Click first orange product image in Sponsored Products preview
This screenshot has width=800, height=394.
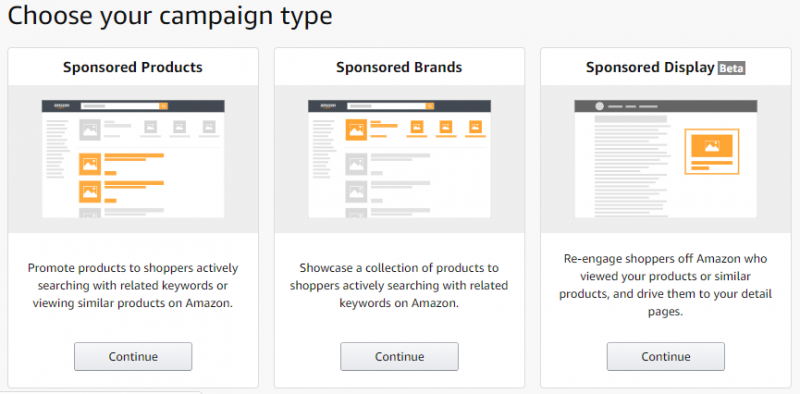tap(90, 164)
